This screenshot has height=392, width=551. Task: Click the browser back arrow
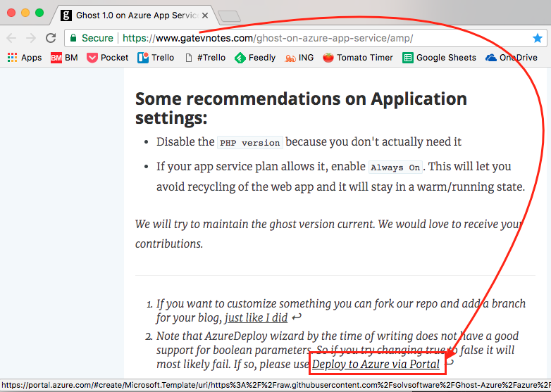click(11, 38)
